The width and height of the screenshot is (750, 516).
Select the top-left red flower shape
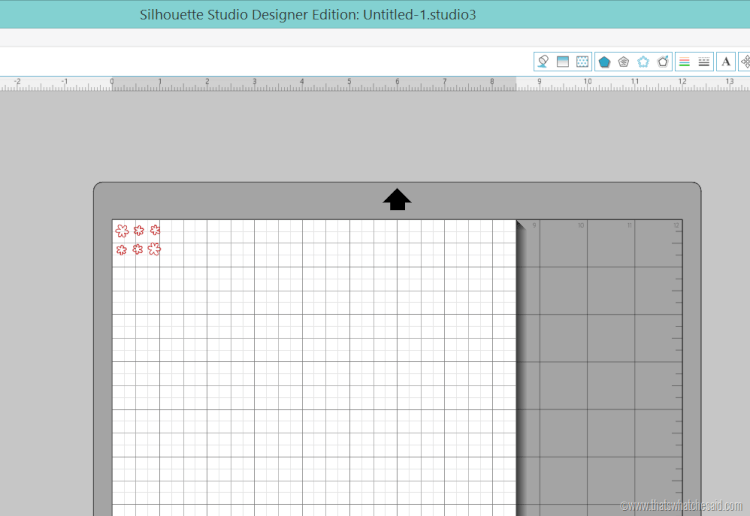point(122,231)
